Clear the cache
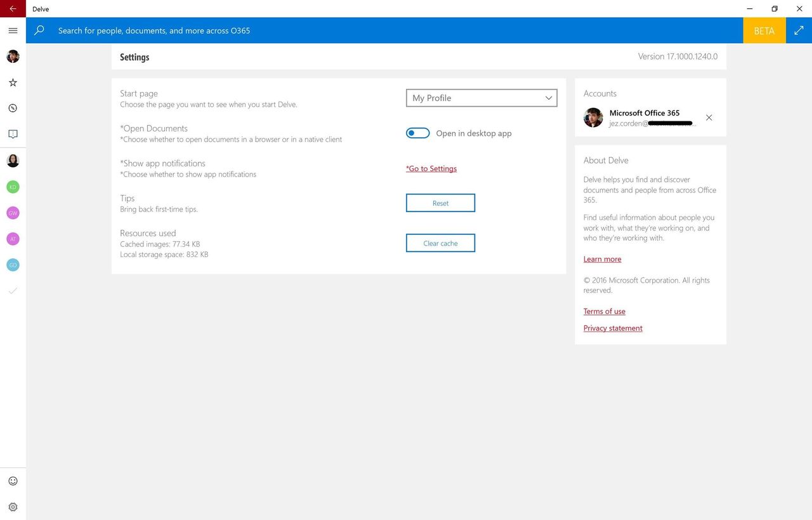The height and width of the screenshot is (520, 812). 440,243
